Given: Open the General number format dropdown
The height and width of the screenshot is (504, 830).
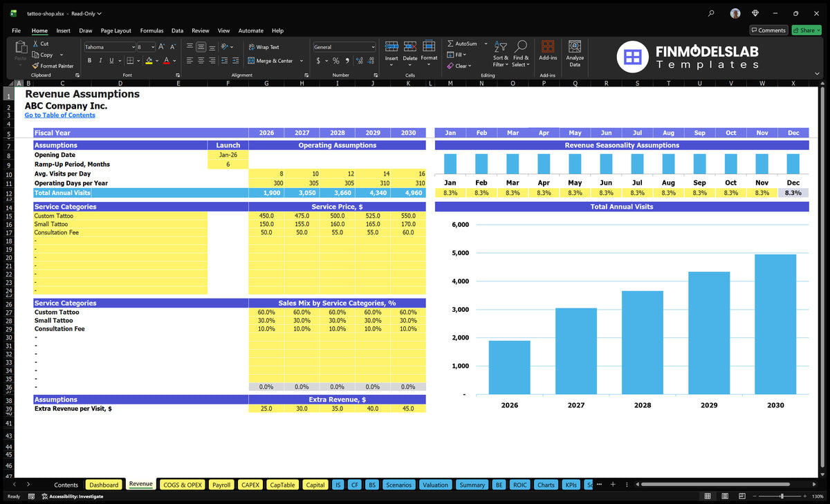Looking at the screenshot, I should tap(373, 47).
